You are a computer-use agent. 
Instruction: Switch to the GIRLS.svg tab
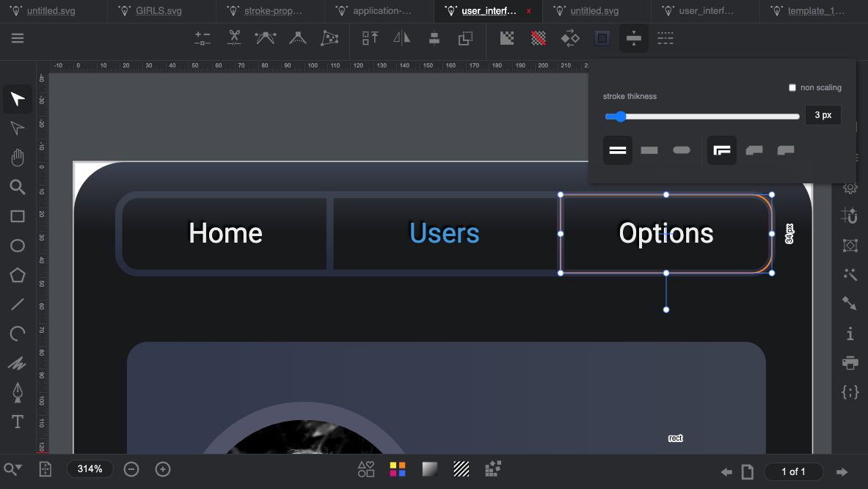(159, 11)
